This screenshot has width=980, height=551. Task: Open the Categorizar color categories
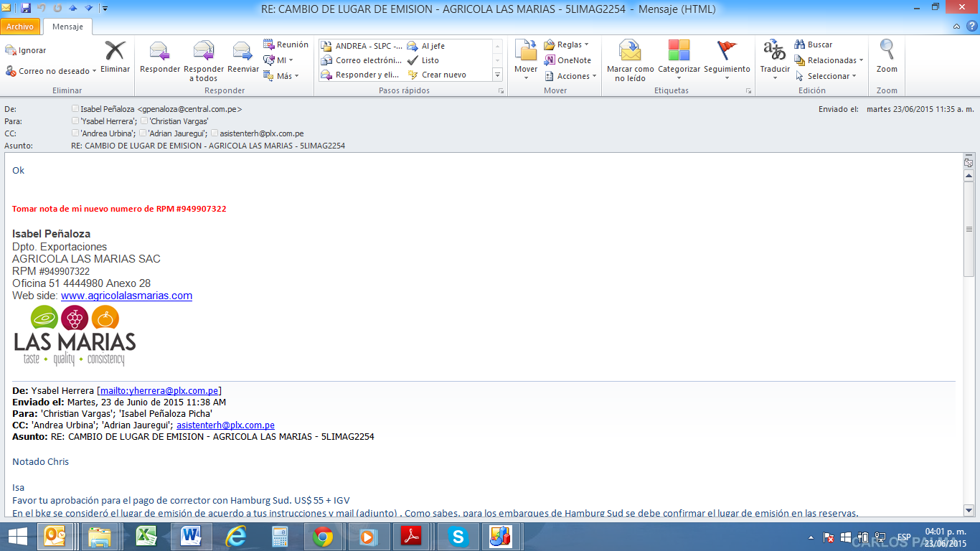679,57
